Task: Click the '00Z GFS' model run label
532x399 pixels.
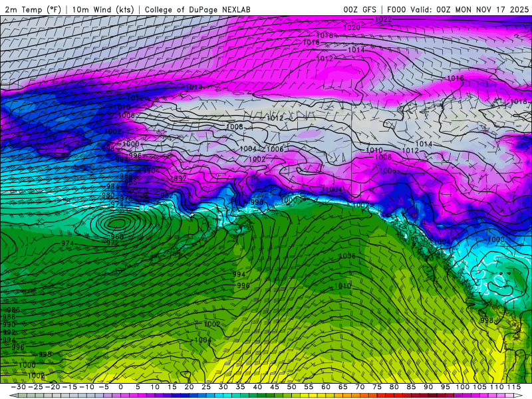Action: point(360,9)
